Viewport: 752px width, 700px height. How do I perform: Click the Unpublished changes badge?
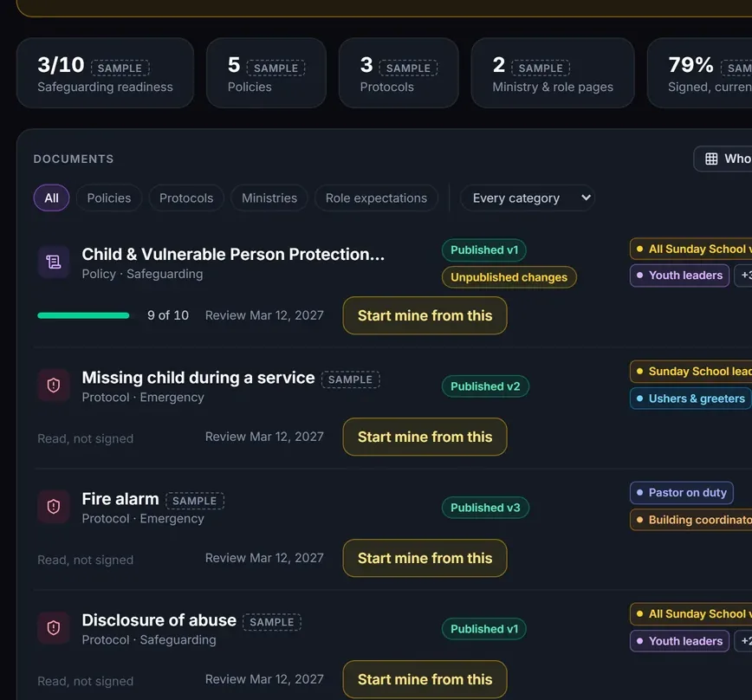click(x=509, y=277)
